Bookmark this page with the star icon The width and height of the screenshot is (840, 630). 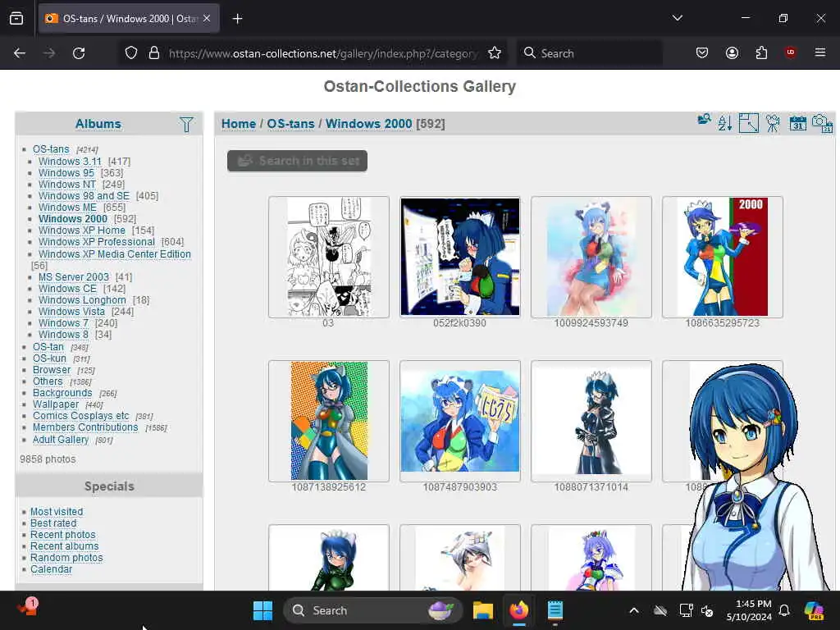[x=495, y=53]
